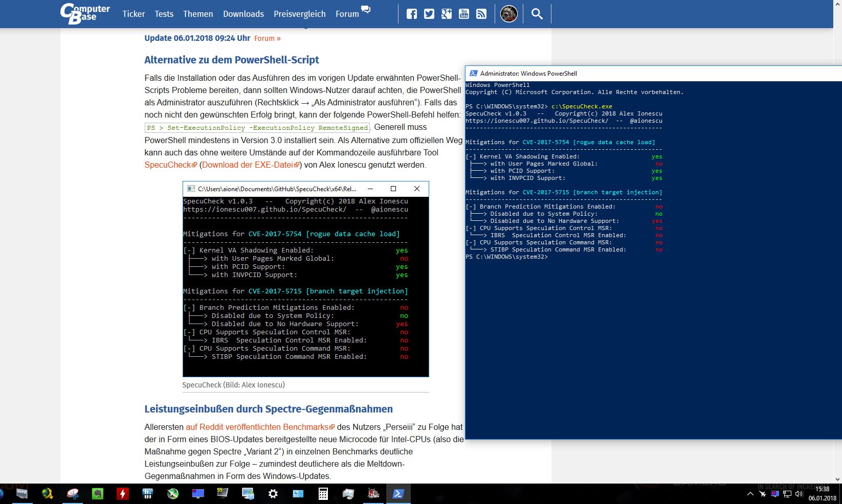Open the blue bars taskbar app
The height and width of the screenshot is (504, 842).
(147, 494)
